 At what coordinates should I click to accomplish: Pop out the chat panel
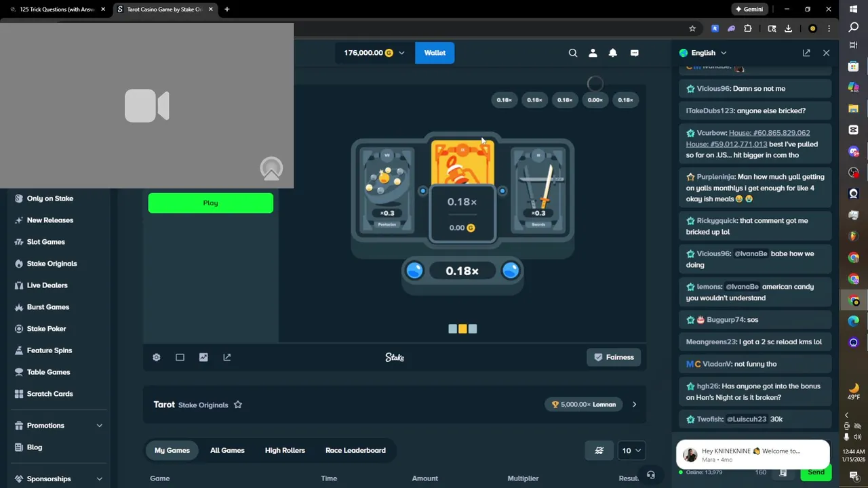806,53
